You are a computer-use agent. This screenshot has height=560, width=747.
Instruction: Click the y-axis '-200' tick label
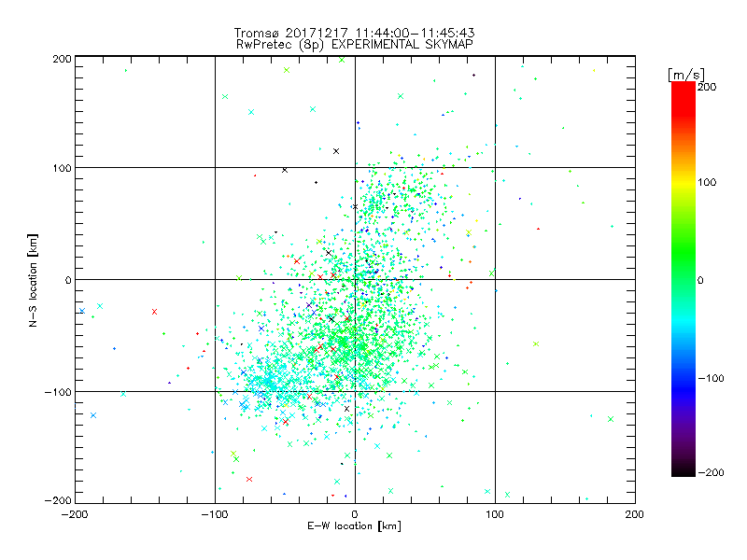pos(58,500)
